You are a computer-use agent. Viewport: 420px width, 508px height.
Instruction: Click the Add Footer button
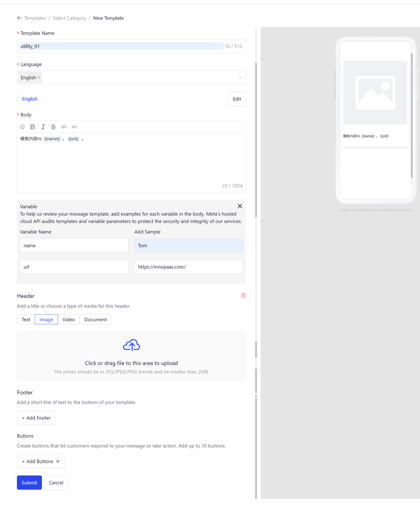tap(36, 418)
